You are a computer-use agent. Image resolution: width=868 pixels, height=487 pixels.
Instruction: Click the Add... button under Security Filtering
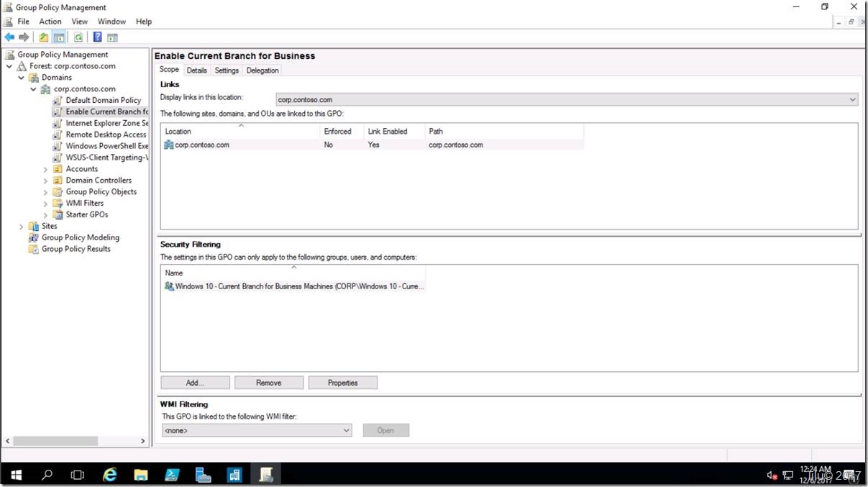[x=195, y=383]
